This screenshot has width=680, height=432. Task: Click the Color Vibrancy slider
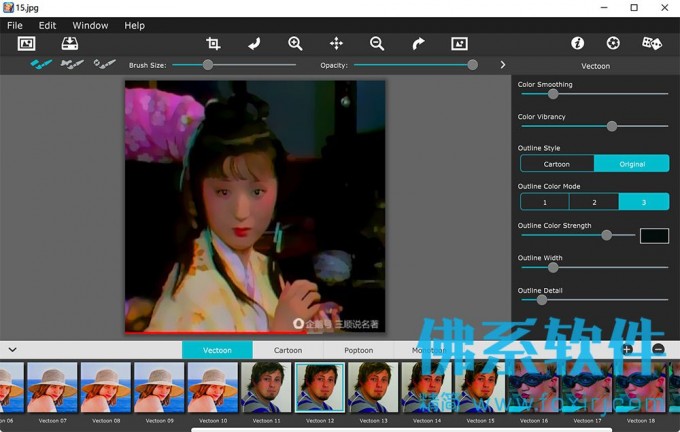[595, 126]
